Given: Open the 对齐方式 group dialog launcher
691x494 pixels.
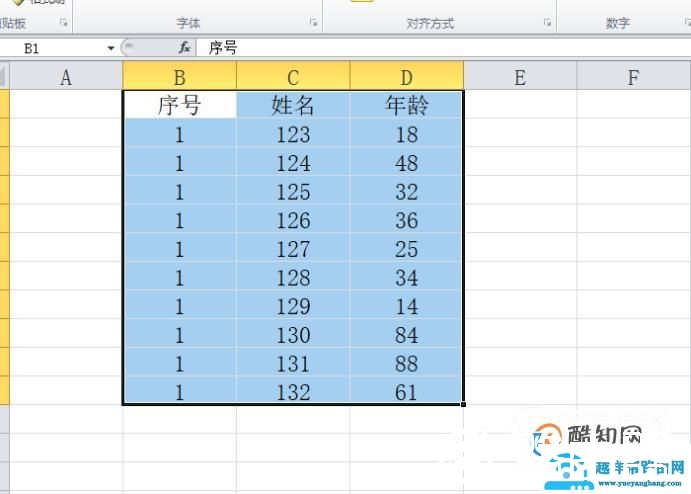Looking at the screenshot, I should (547, 22).
